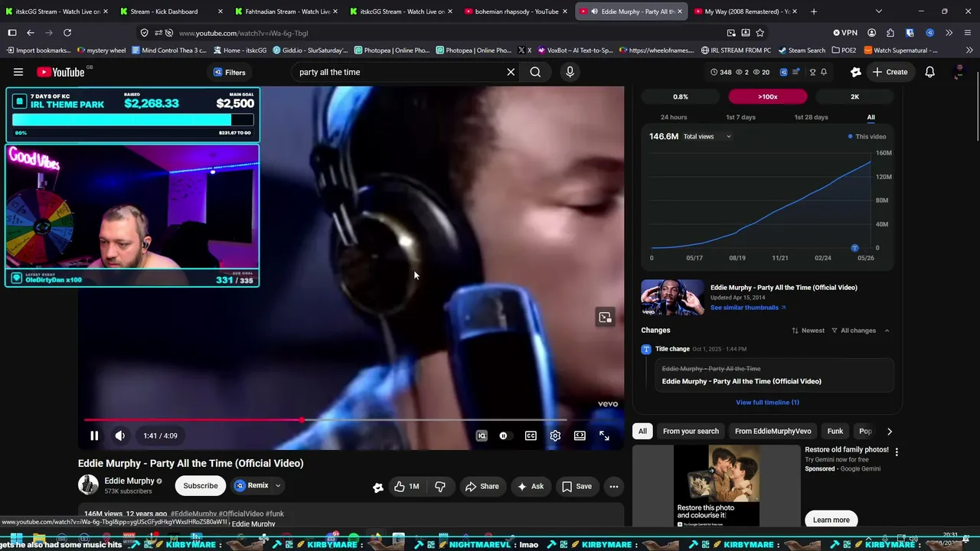The image size is (980, 551).
Task: Open the All changes filter
Action: [854, 331]
